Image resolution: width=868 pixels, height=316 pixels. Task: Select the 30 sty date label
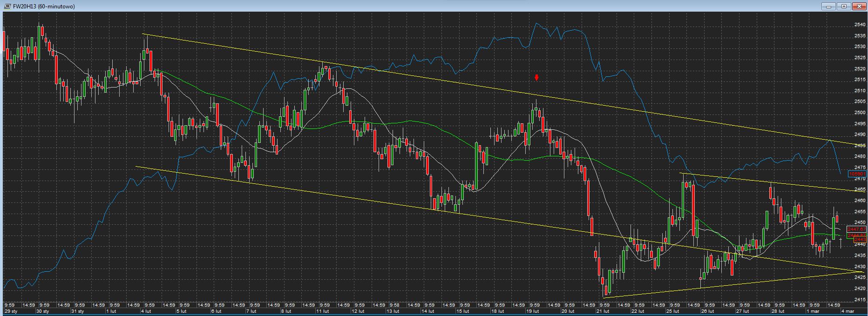pos(44,311)
